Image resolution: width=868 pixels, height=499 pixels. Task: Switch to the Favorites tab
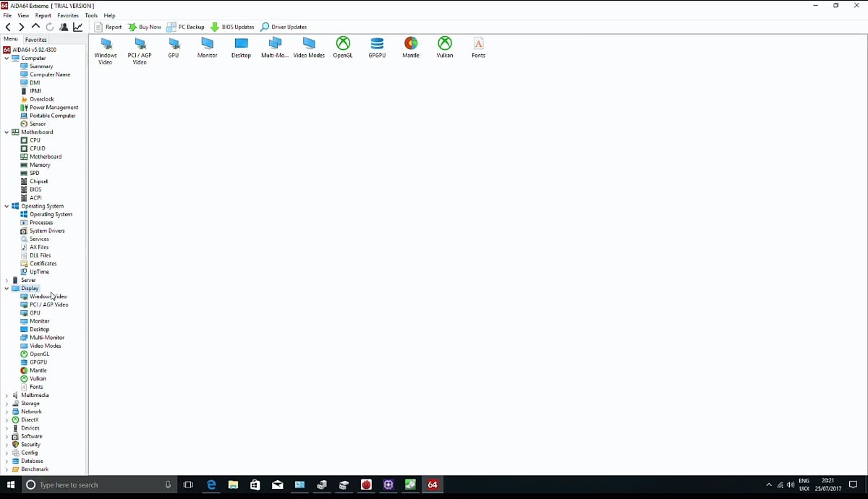coord(34,39)
